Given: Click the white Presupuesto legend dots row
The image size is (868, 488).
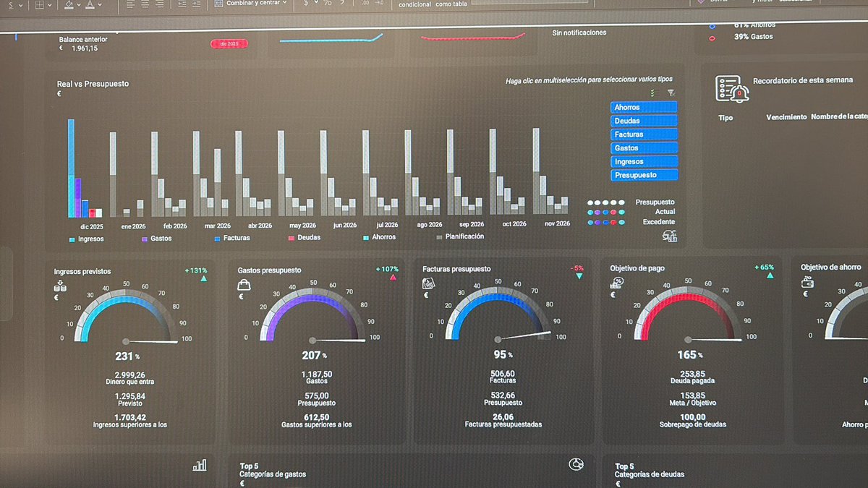Looking at the screenshot, I should pyautogui.click(x=605, y=203).
